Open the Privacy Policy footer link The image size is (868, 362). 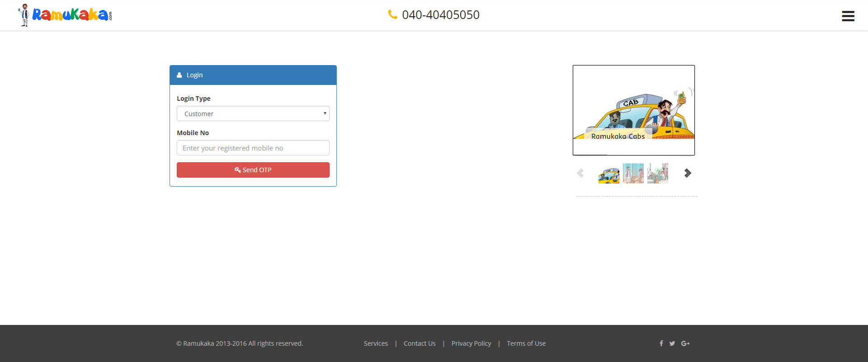pyautogui.click(x=471, y=343)
